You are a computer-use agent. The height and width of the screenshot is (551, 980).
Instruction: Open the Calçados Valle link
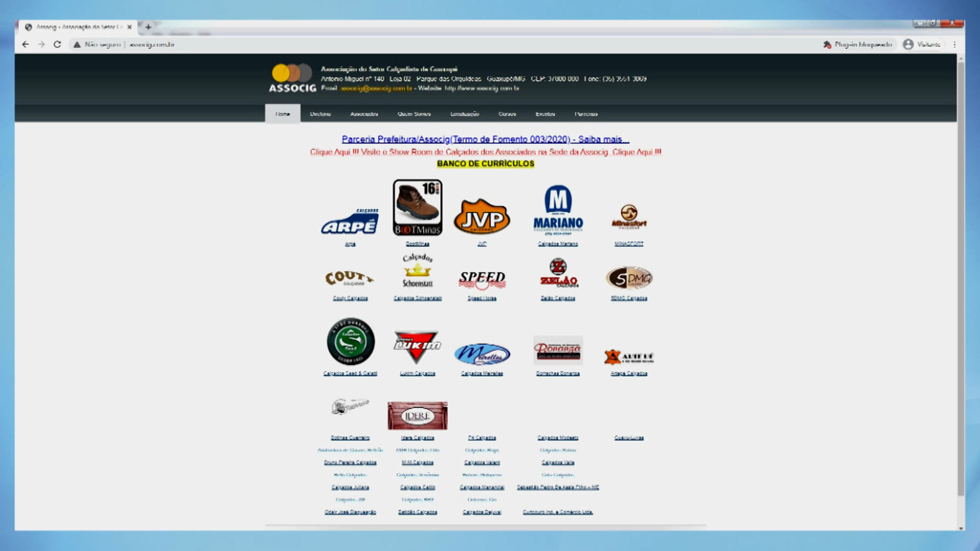point(558,462)
